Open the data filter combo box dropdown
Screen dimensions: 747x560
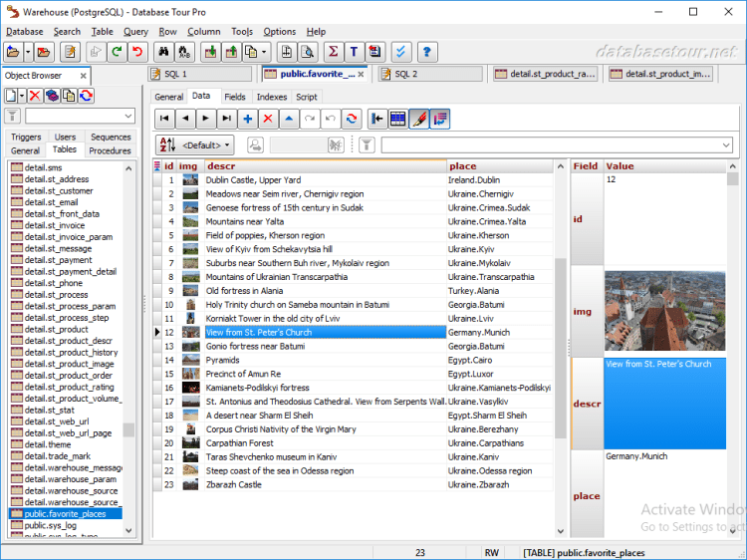(725, 145)
